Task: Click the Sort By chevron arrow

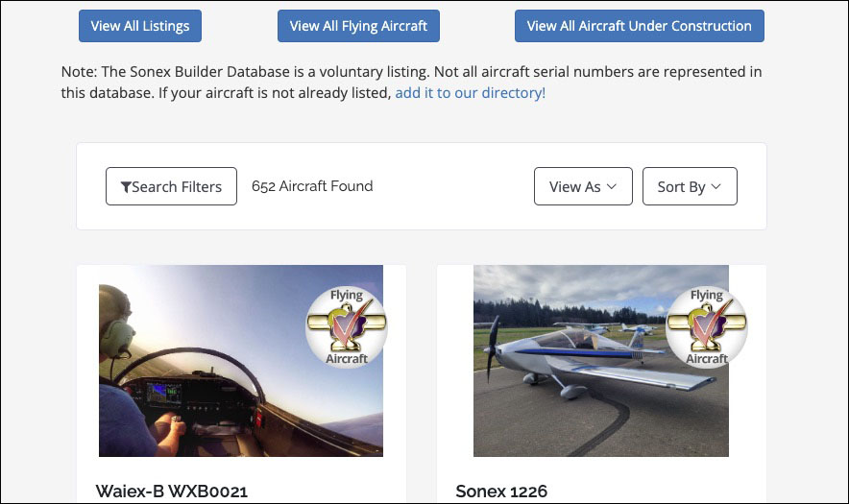Action: (x=716, y=187)
